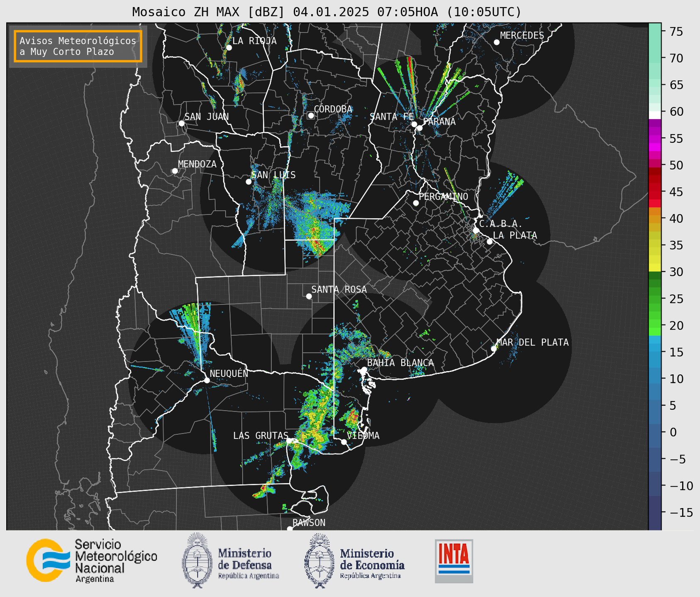Image resolution: width=700 pixels, height=597 pixels.
Task: Select the Mendoza city marker dot
Action: [175, 171]
